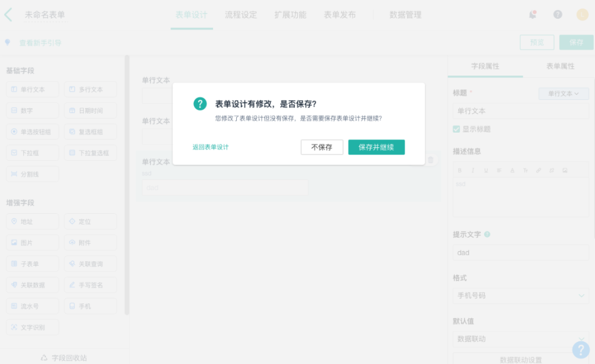
Task: Switch to the 表单发布 tab
Action: click(340, 15)
